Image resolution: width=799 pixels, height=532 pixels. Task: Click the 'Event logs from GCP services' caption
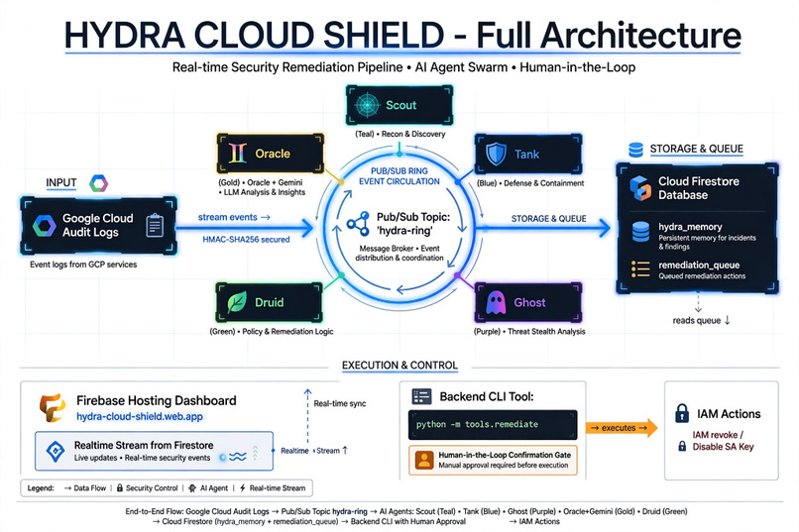[83, 265]
